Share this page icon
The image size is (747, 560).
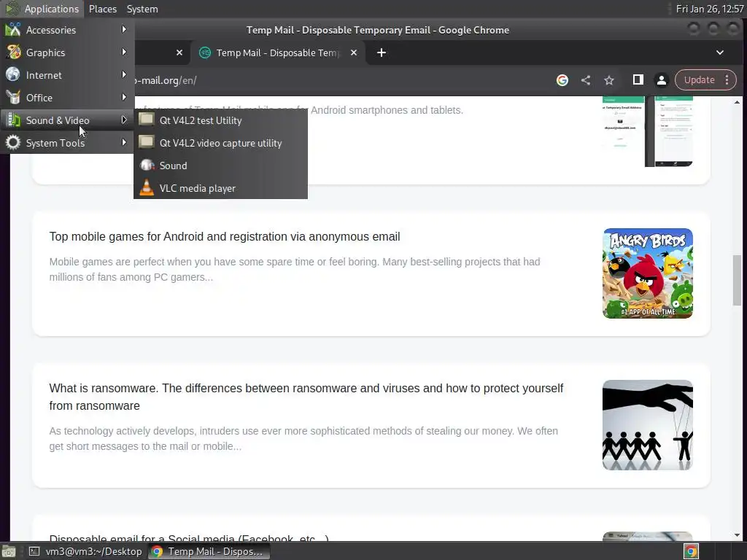(x=586, y=80)
